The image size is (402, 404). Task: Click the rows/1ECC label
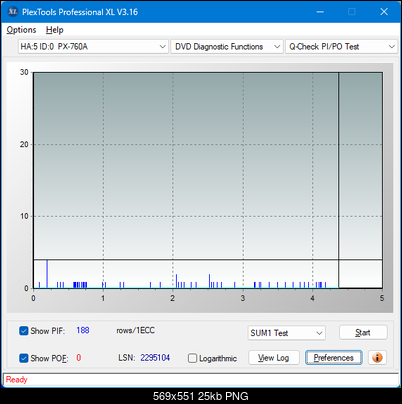point(135,330)
